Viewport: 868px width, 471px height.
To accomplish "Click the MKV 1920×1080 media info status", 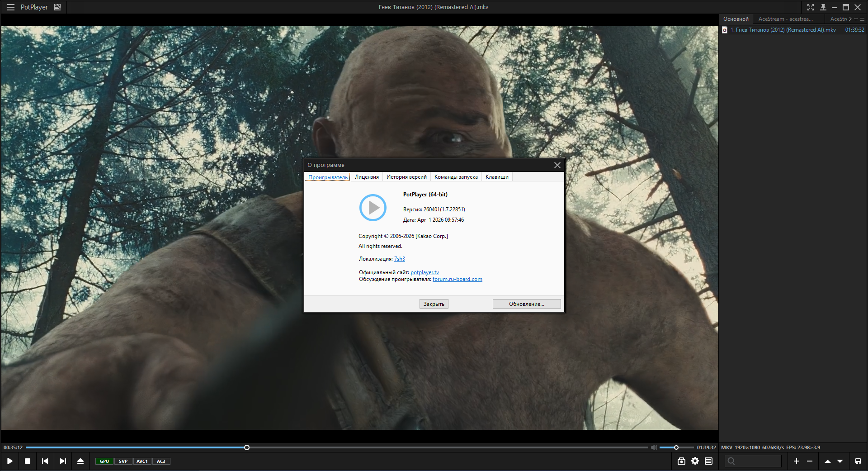I will (x=770, y=447).
